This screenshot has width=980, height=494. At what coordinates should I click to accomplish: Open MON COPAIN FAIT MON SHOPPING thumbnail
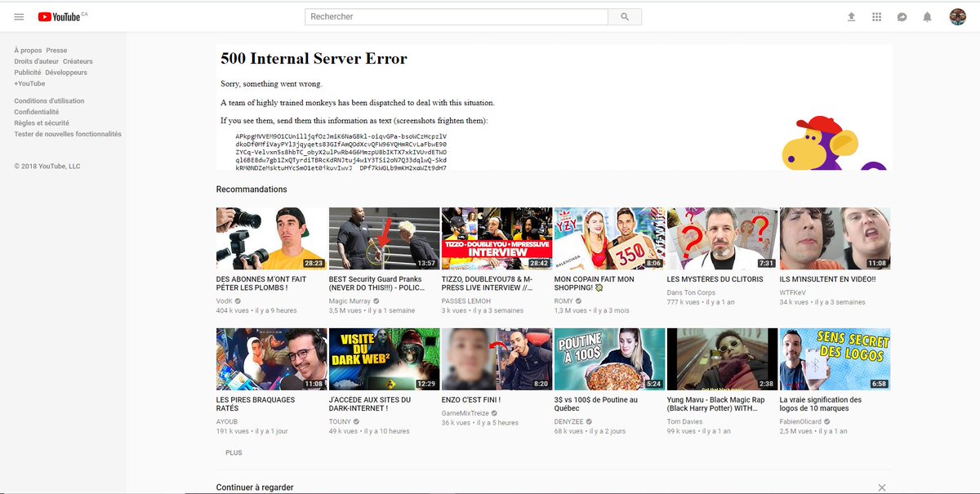(x=610, y=238)
